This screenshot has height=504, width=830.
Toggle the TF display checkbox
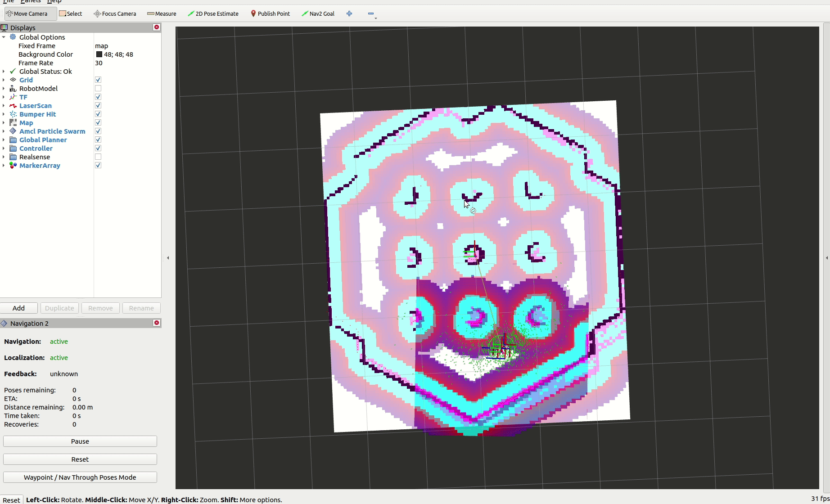pos(98,97)
